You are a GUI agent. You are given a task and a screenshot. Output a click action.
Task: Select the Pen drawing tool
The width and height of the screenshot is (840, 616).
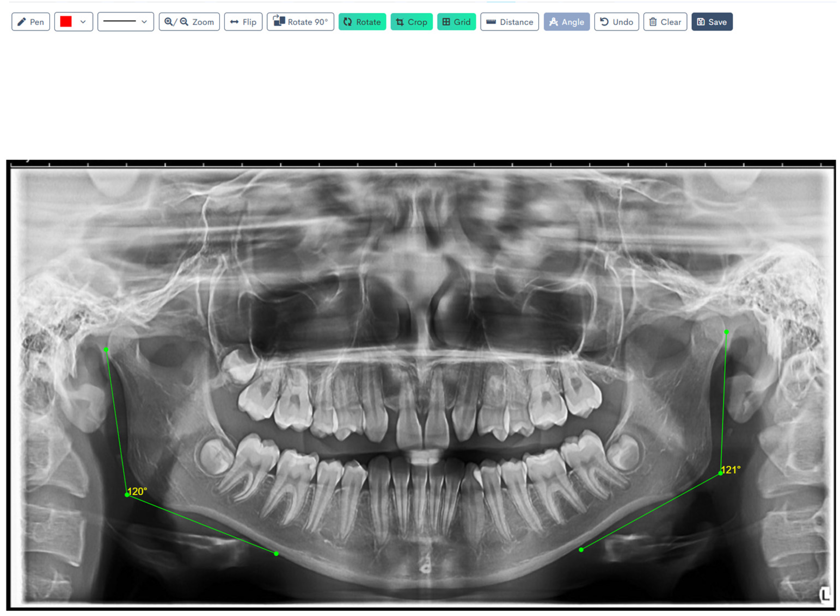click(x=30, y=22)
